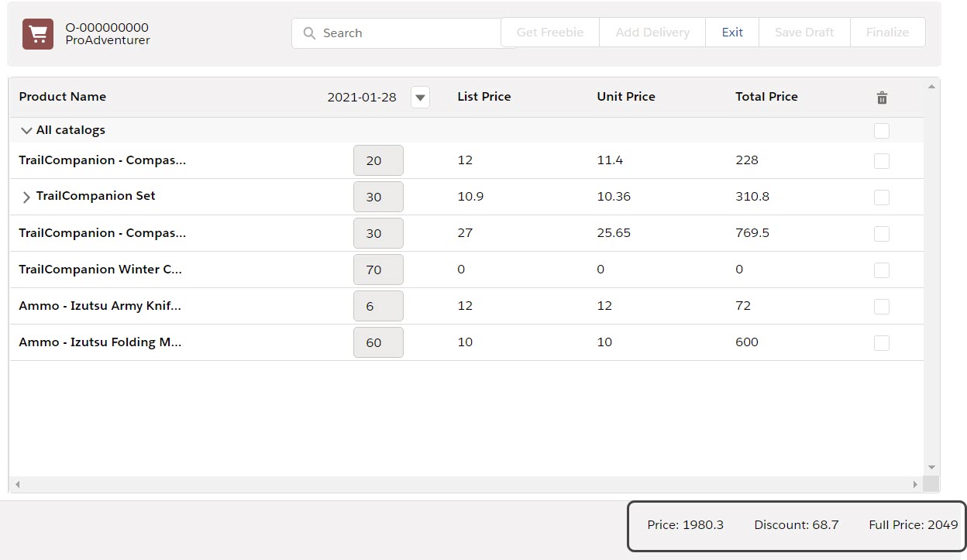
Task: Toggle checkbox for TrailCompanion Winter row
Action: point(882,270)
